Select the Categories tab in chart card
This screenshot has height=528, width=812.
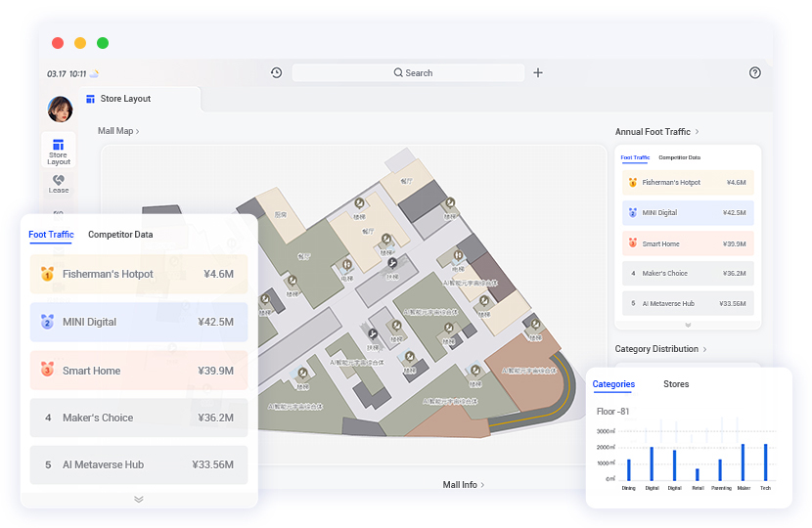point(613,384)
